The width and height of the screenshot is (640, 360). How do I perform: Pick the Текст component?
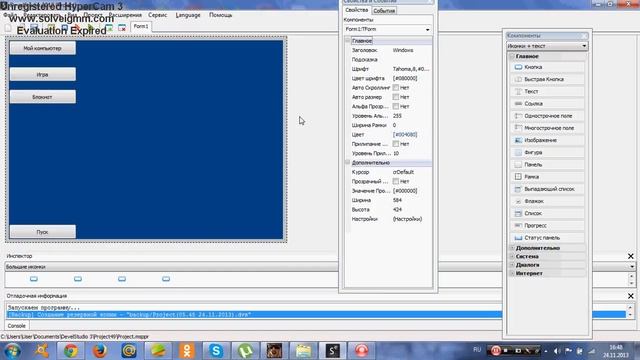547,91
